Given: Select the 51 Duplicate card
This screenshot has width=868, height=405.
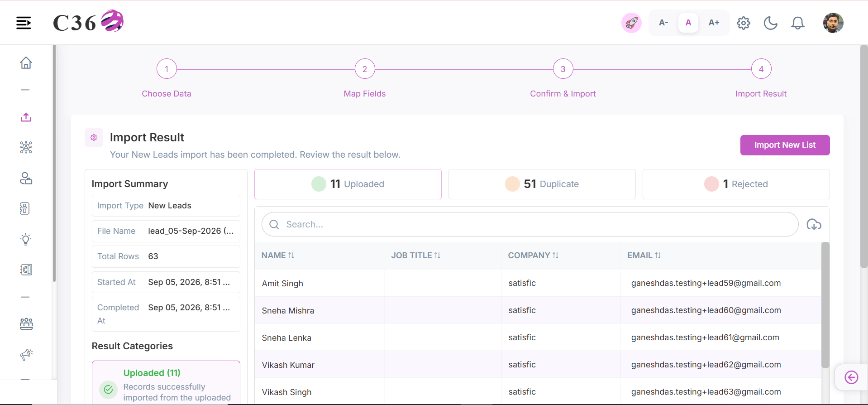Looking at the screenshot, I should pos(542,184).
